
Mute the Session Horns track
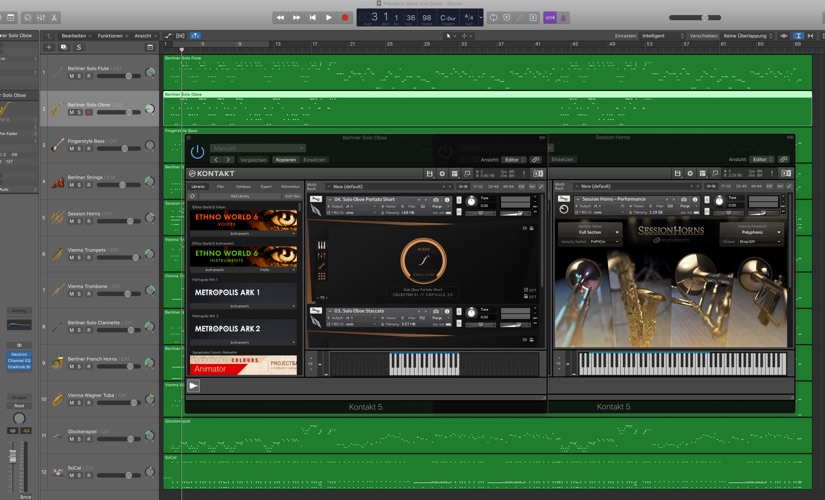(x=72, y=221)
